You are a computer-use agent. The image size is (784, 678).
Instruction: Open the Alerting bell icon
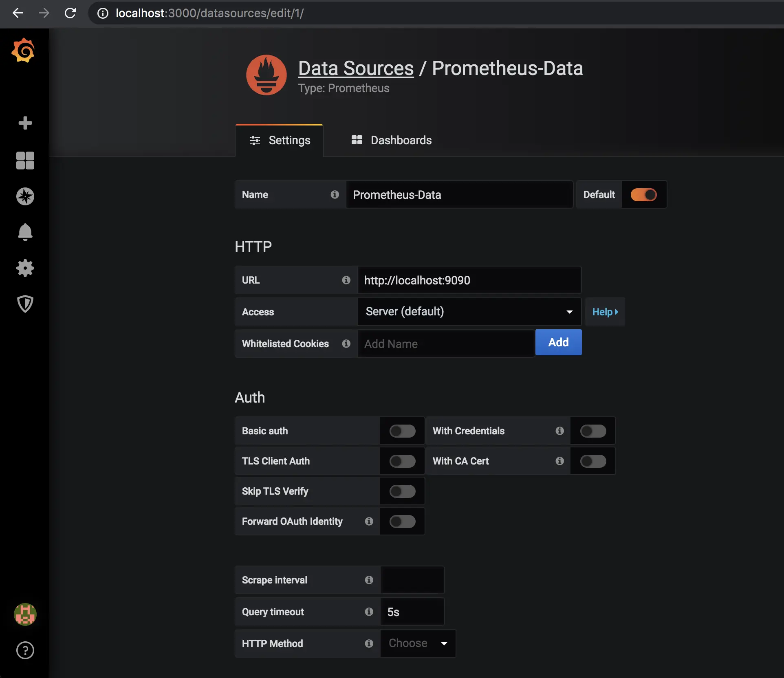[x=25, y=232]
